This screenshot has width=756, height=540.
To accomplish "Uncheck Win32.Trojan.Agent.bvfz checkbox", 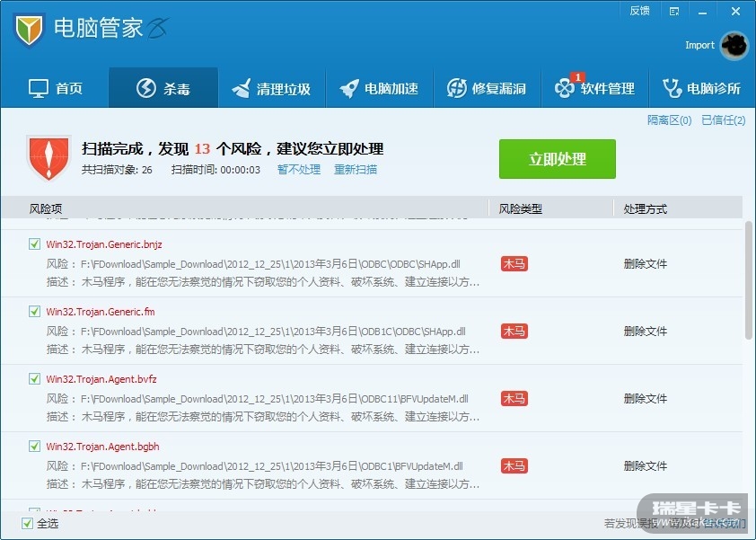I will [x=34, y=379].
